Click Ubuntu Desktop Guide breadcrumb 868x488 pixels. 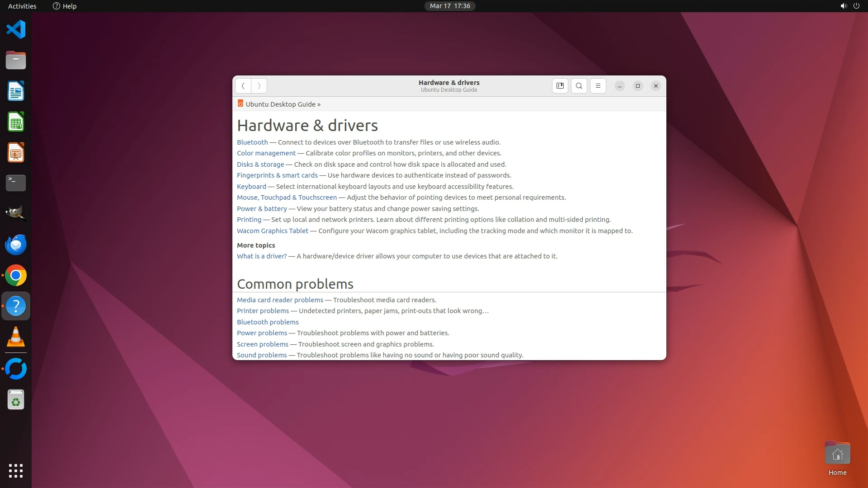pos(280,104)
